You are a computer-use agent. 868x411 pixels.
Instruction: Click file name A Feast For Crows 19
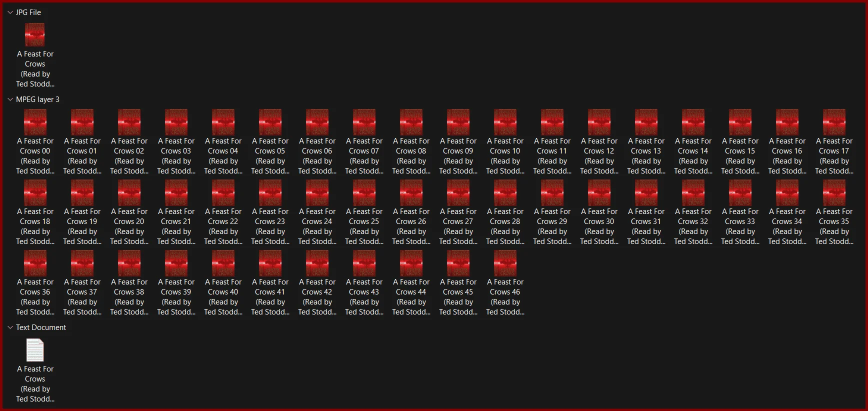(x=82, y=226)
